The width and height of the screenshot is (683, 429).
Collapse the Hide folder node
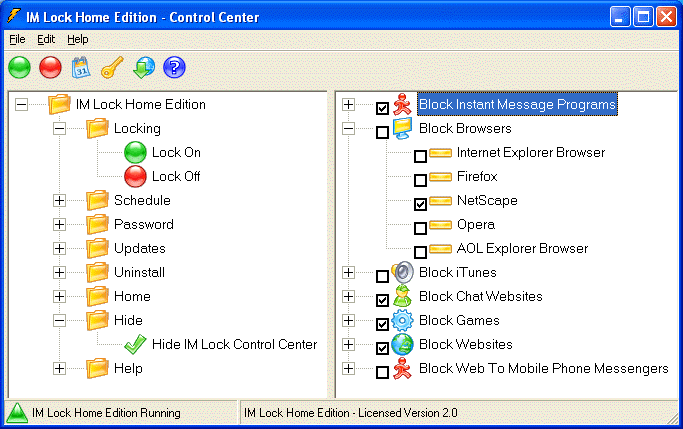pos(59,320)
